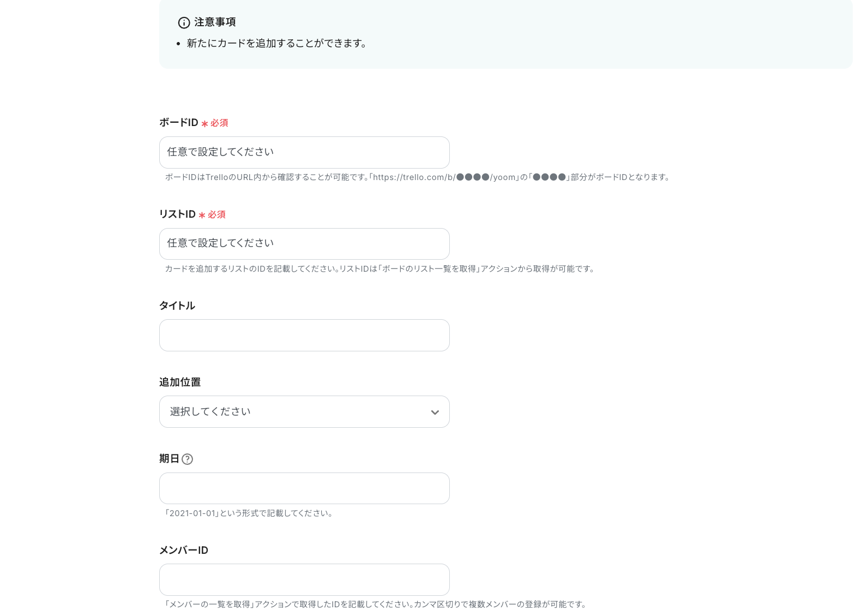Click the リストID hint about ボードのリスト一覧を取得
Image resolution: width=868 pixels, height=610 pixels.
[x=381, y=269]
